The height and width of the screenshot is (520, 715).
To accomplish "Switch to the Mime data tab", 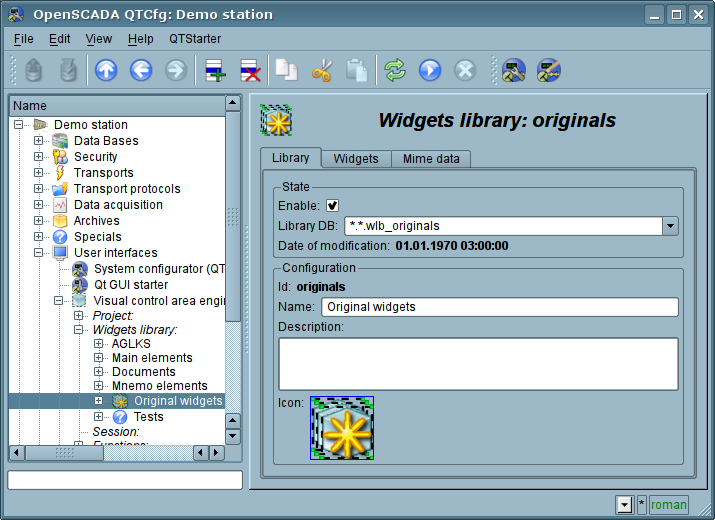I will (x=430, y=159).
